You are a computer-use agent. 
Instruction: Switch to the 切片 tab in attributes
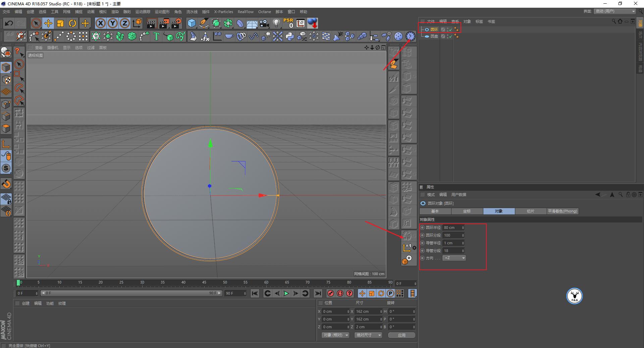click(531, 211)
